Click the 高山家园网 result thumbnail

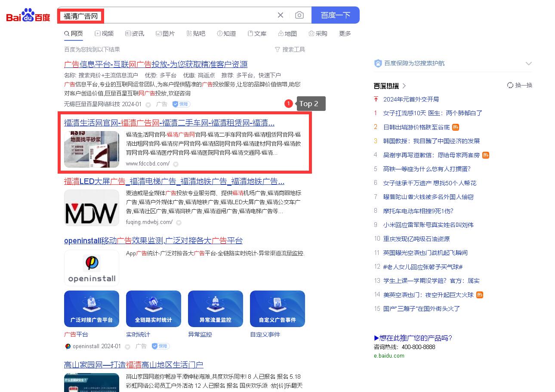click(x=92, y=383)
